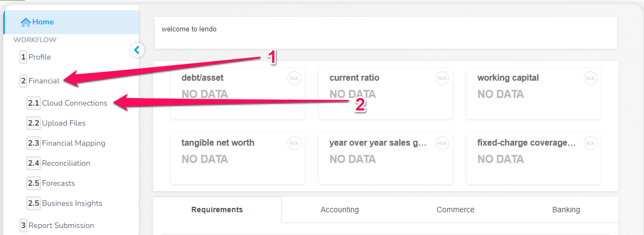Switch to the Accounting tab
Screen dimensions: 644x235
[340, 210]
